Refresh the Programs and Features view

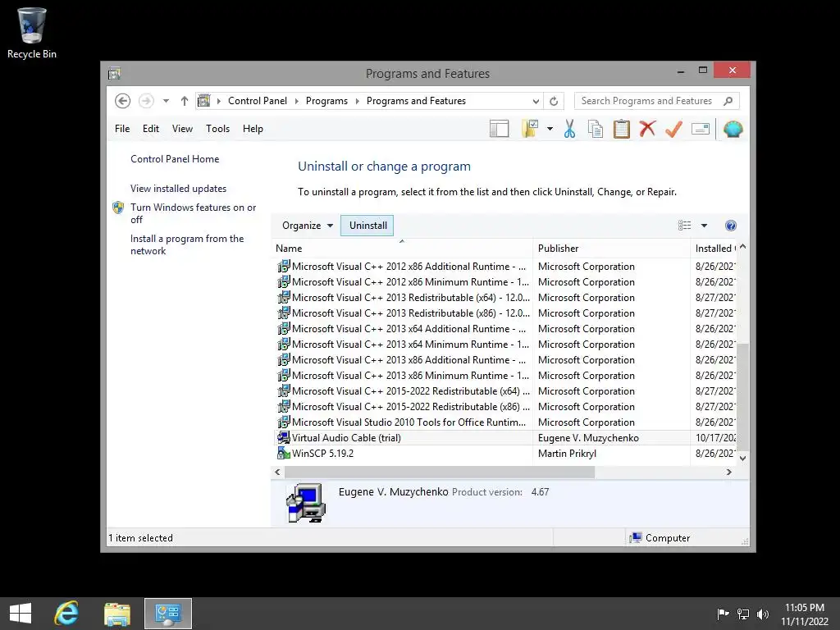coord(554,101)
